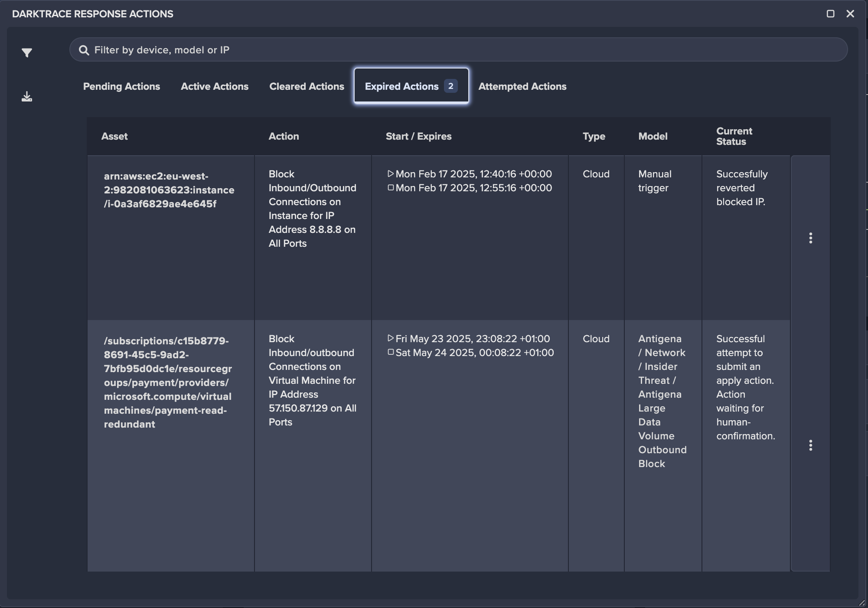The width and height of the screenshot is (868, 608).
Task: Switch to Active Actions tab
Action: [x=215, y=86]
